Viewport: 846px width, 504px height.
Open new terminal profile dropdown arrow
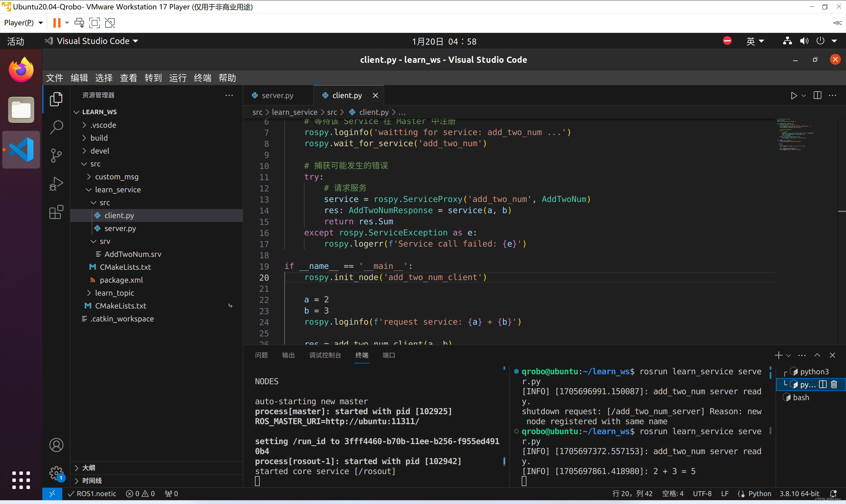coord(789,355)
